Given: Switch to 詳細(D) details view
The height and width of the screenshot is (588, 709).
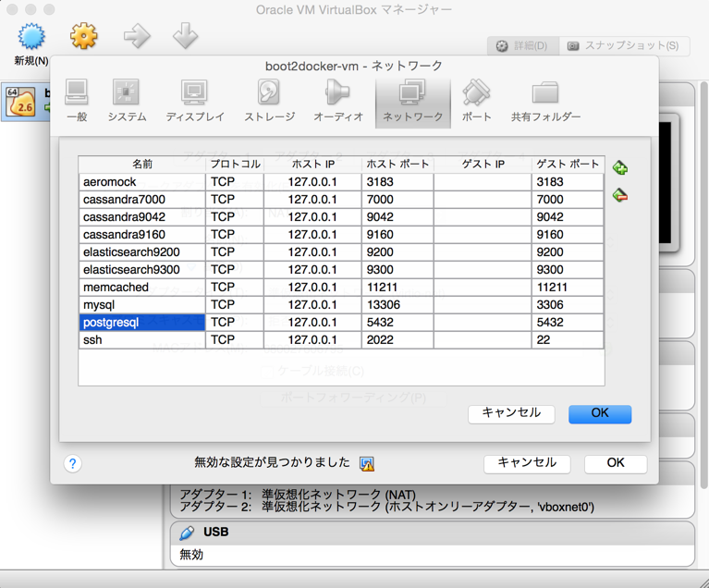Looking at the screenshot, I should pyautogui.click(x=522, y=45).
